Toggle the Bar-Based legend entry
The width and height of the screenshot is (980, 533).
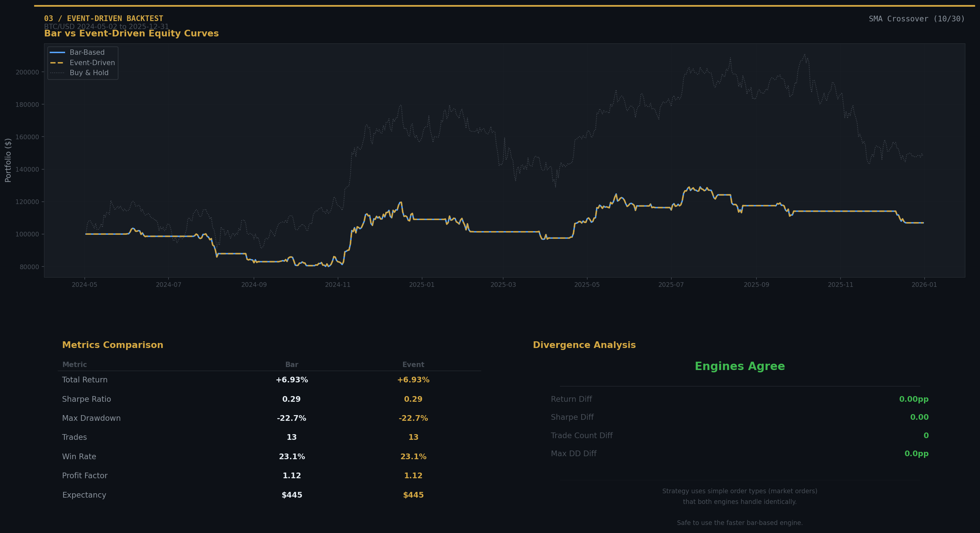(x=87, y=52)
